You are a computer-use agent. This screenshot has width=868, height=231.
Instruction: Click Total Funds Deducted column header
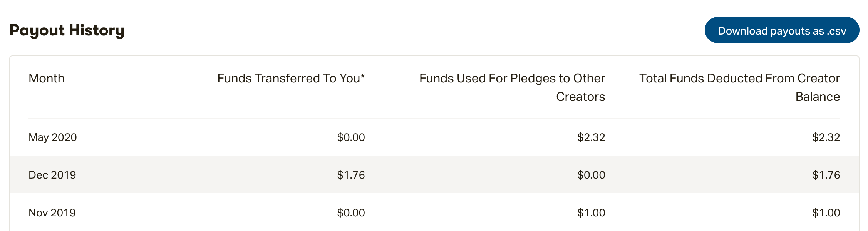tap(739, 87)
